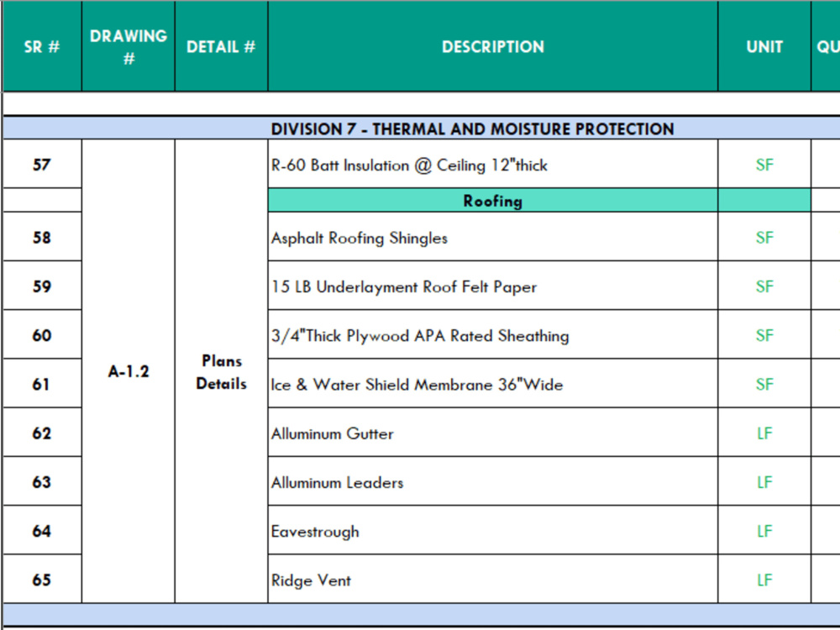This screenshot has width=840, height=630.
Task: Select the 3/4" Thick Plywood APA Rated Sheathing cell
Action: click(x=493, y=335)
